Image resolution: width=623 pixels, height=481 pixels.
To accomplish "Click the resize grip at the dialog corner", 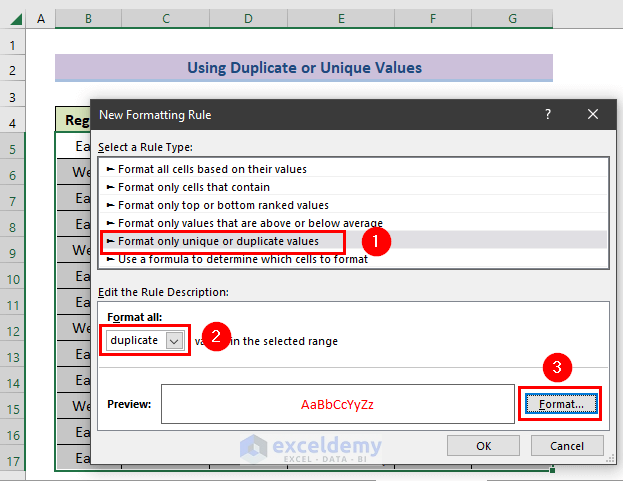I will [x=610, y=459].
